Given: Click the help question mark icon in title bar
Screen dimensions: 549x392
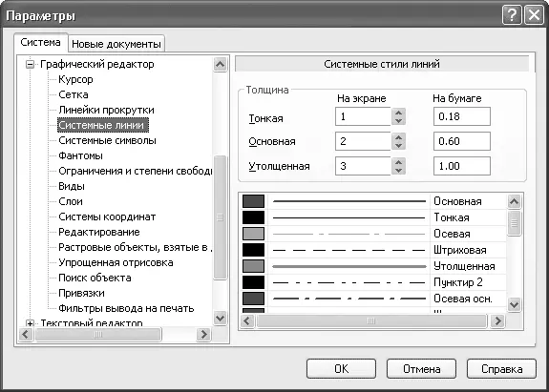Looking at the screenshot, I should pos(512,15).
